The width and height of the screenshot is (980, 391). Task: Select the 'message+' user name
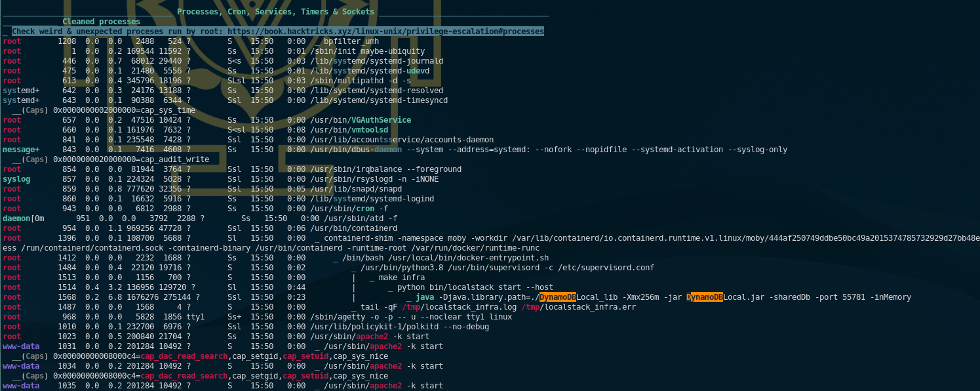click(x=21, y=150)
